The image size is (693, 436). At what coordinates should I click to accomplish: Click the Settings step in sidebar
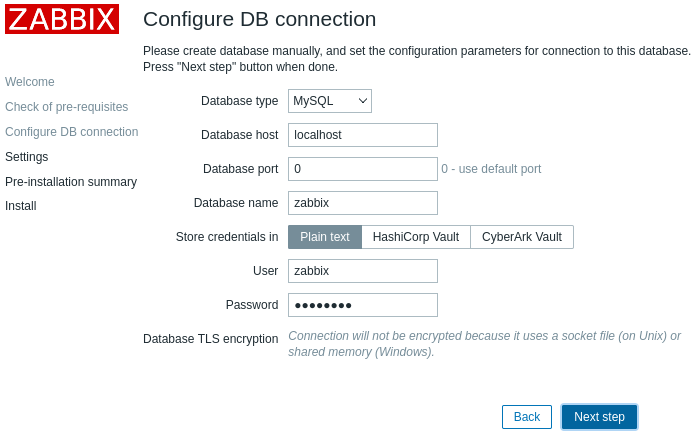pyautogui.click(x=27, y=157)
